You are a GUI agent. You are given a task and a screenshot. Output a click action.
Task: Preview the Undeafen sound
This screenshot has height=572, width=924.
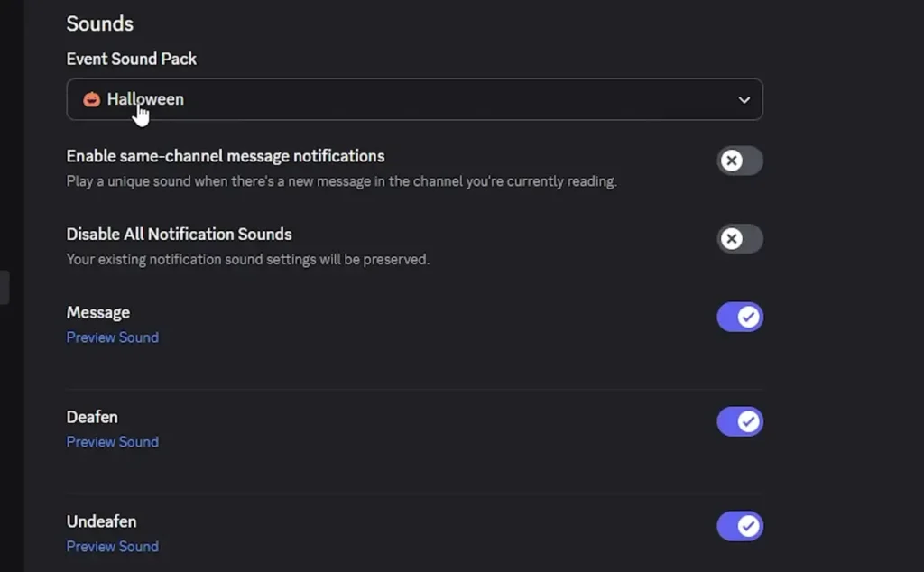(112, 546)
